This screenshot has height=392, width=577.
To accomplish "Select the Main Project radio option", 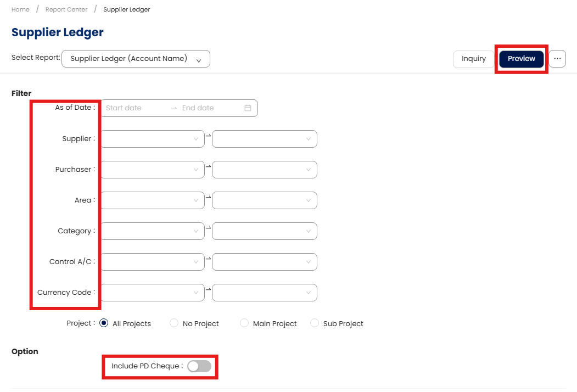I will 244,323.
